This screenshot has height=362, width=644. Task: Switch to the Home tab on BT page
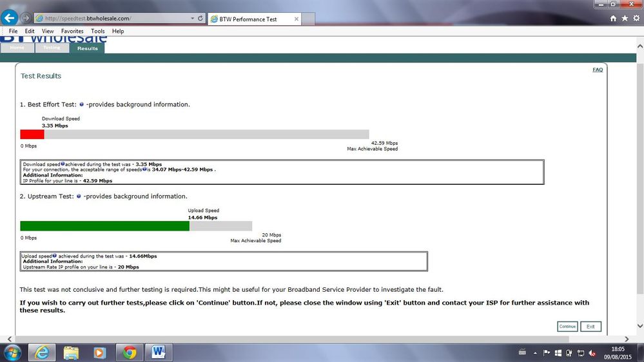[17, 48]
